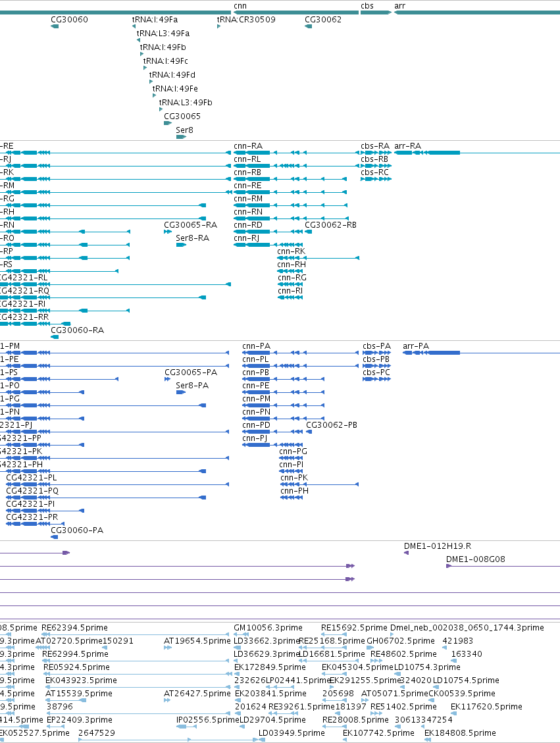Image resolution: width=560 pixels, height=743 pixels.
Task: Click the DME1-012H19.R feature label
Action: point(438,546)
